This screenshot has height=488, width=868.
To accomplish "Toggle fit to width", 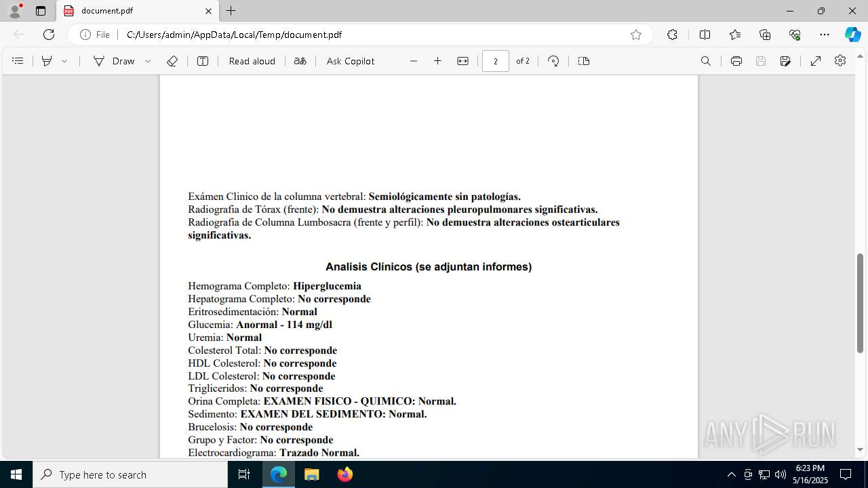I will point(462,61).
